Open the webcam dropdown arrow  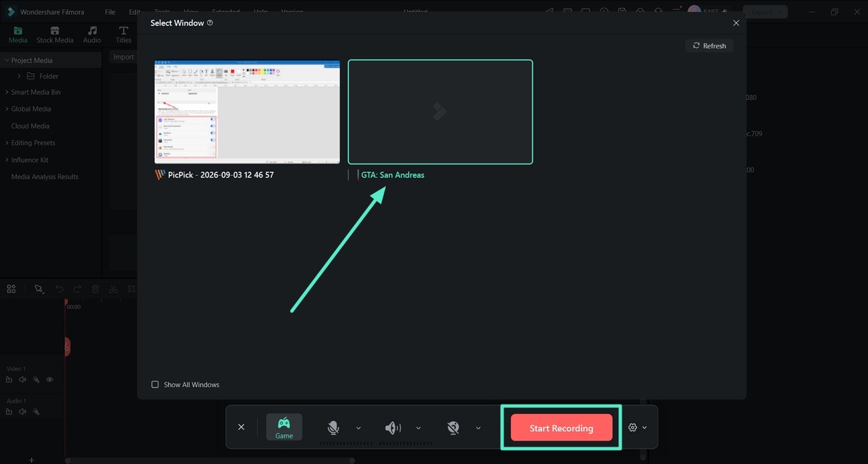pos(478,428)
